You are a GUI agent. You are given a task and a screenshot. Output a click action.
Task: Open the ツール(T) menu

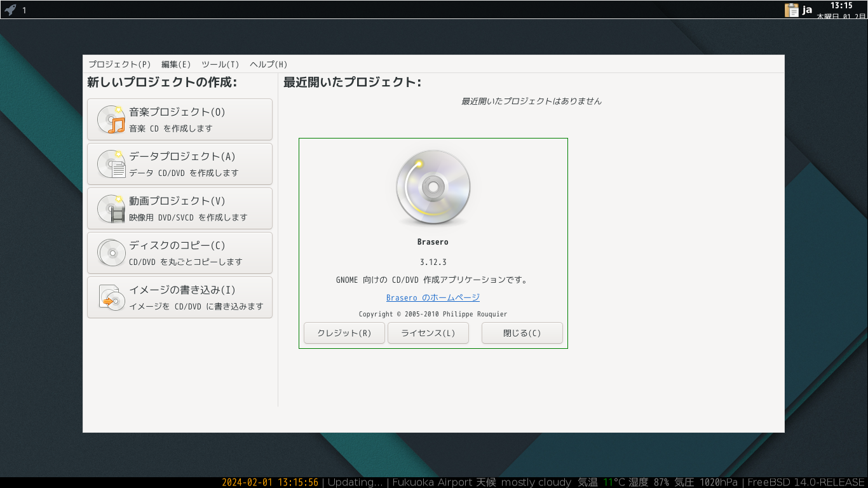click(x=220, y=64)
